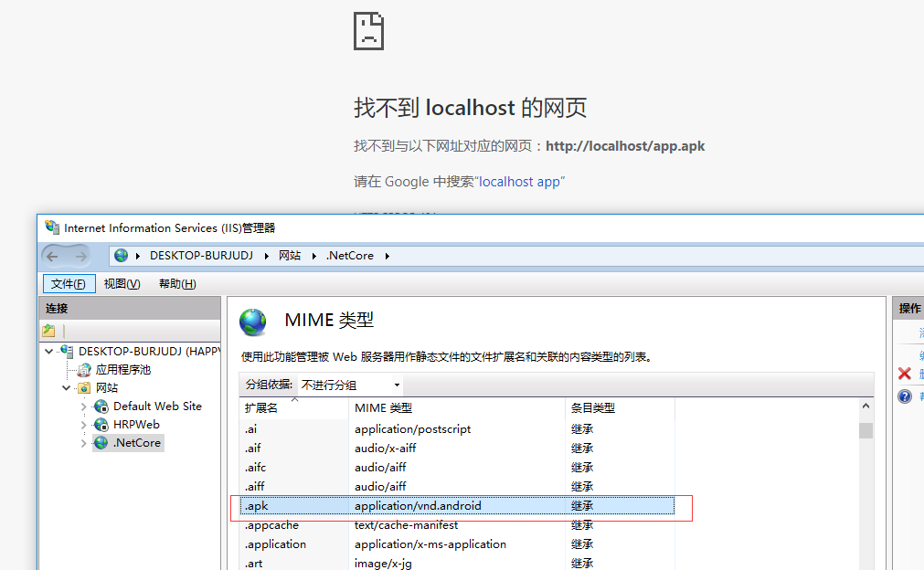The height and width of the screenshot is (570, 924).
Task: Open dropdown arrow after .NetCore breadcrumb
Action: [388, 256]
